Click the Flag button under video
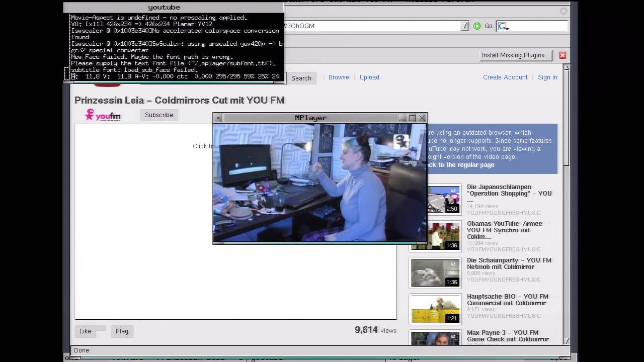This screenshot has height=362, width=644. [x=122, y=331]
